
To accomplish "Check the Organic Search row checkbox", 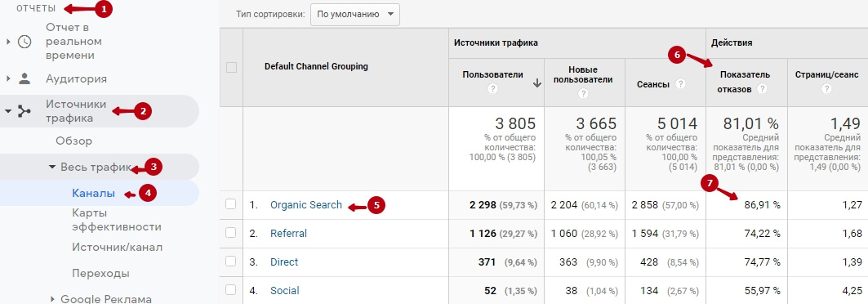I will [231, 204].
